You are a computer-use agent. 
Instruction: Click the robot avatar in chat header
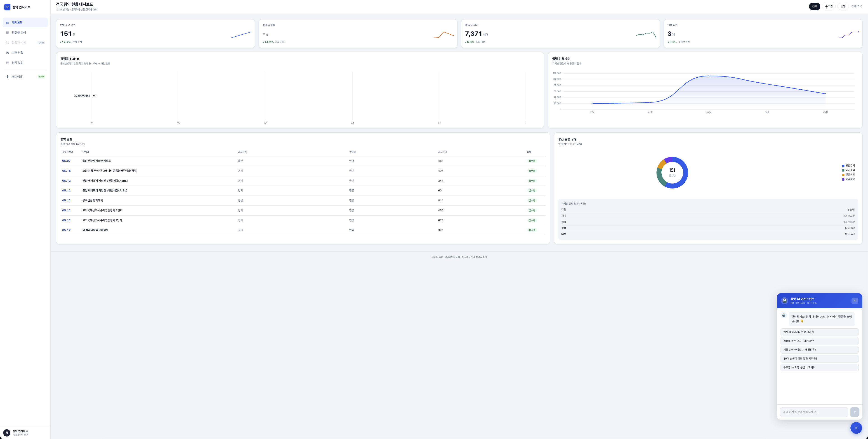784,301
